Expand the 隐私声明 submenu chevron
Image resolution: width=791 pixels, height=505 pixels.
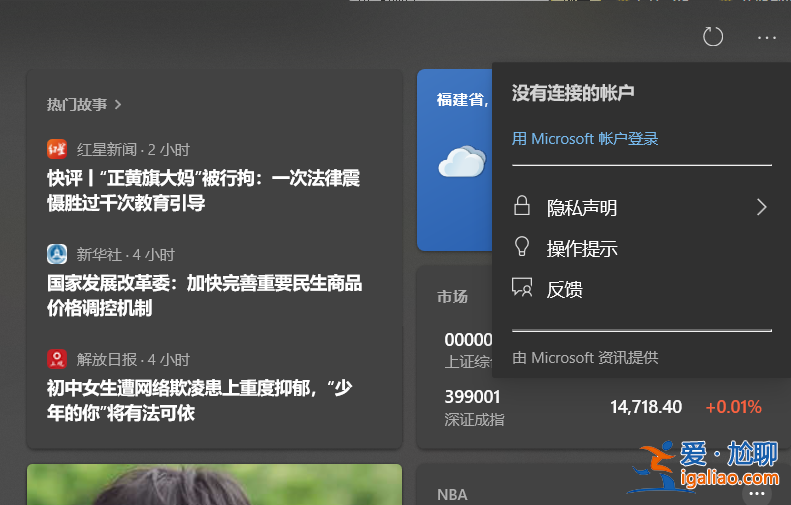point(762,207)
